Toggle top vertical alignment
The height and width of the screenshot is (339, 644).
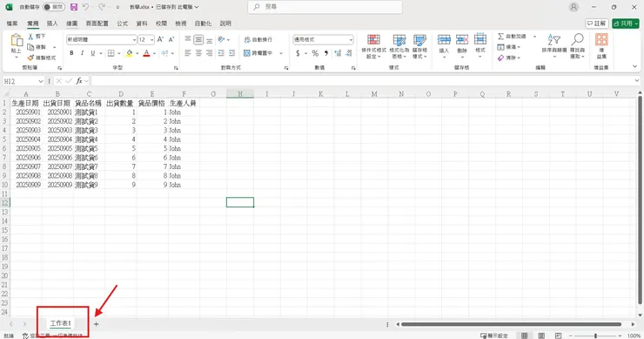(x=188, y=39)
